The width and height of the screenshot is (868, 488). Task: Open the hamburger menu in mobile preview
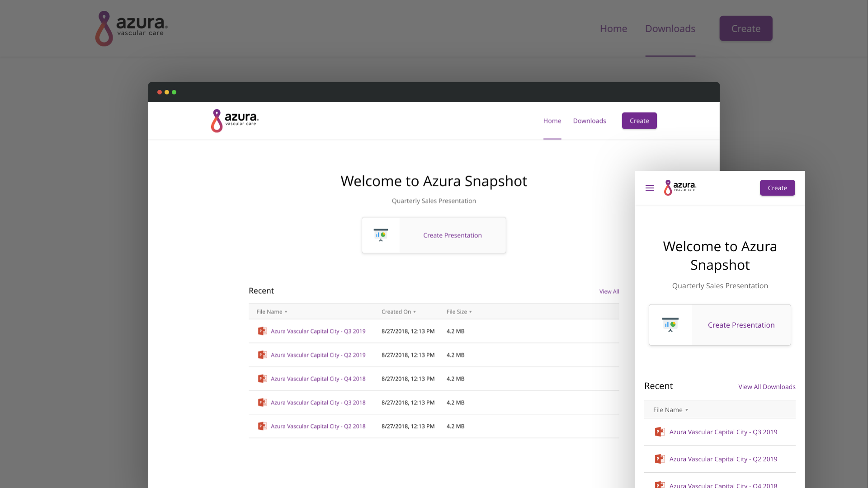[x=649, y=188]
